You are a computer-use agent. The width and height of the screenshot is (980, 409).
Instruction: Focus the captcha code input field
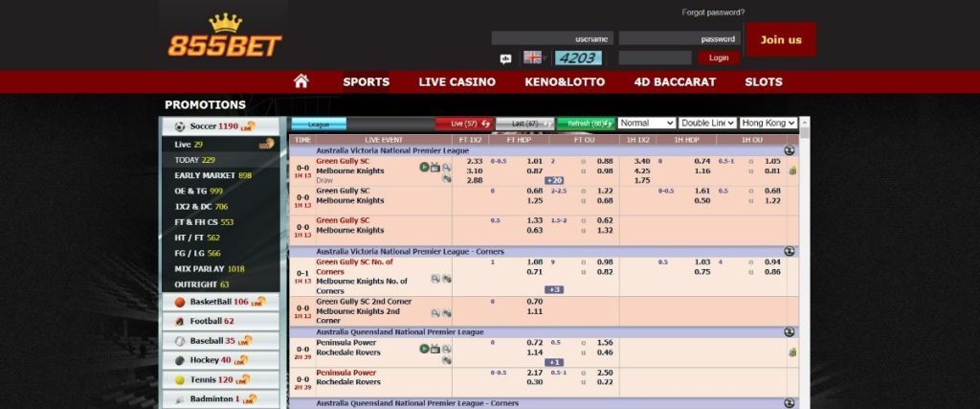(x=655, y=57)
